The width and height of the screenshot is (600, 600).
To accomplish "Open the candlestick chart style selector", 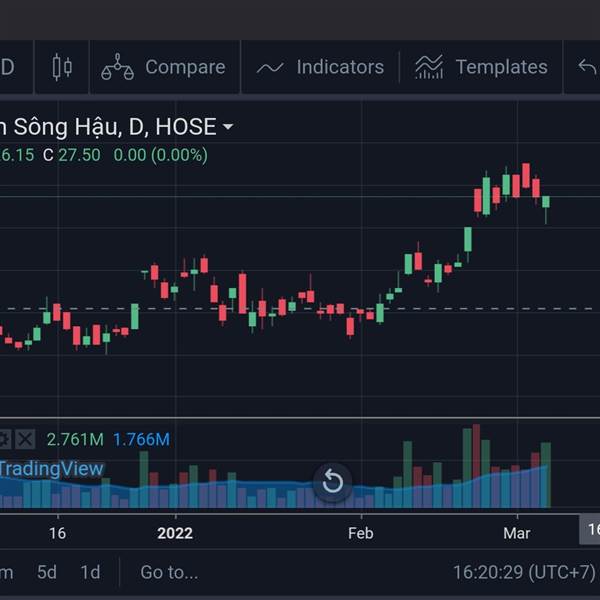I will pos(62,67).
